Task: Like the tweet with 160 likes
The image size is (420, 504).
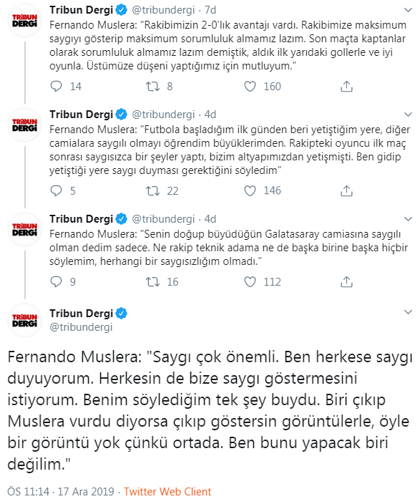Action: pyautogui.click(x=250, y=86)
